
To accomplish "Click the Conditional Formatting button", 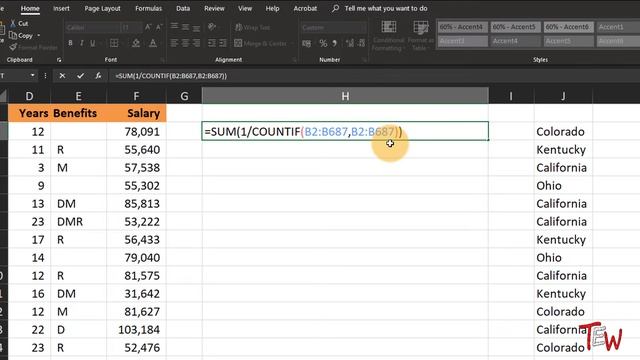I will [388, 36].
